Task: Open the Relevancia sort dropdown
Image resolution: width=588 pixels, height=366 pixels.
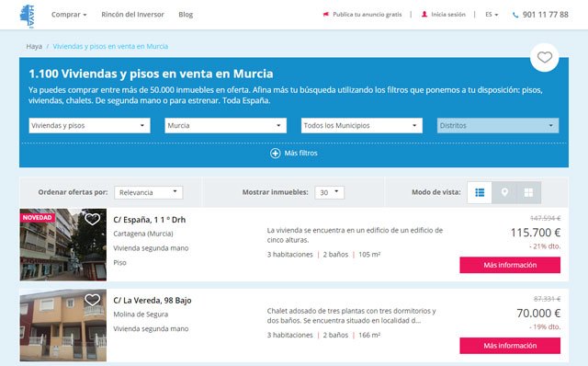Action: click(149, 192)
